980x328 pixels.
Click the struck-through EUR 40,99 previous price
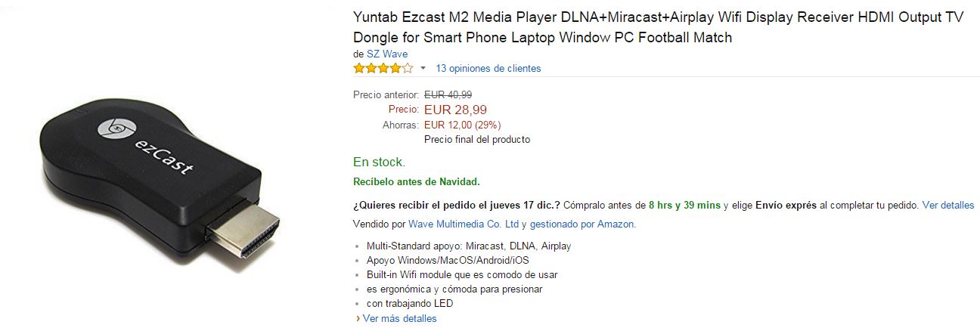point(448,94)
